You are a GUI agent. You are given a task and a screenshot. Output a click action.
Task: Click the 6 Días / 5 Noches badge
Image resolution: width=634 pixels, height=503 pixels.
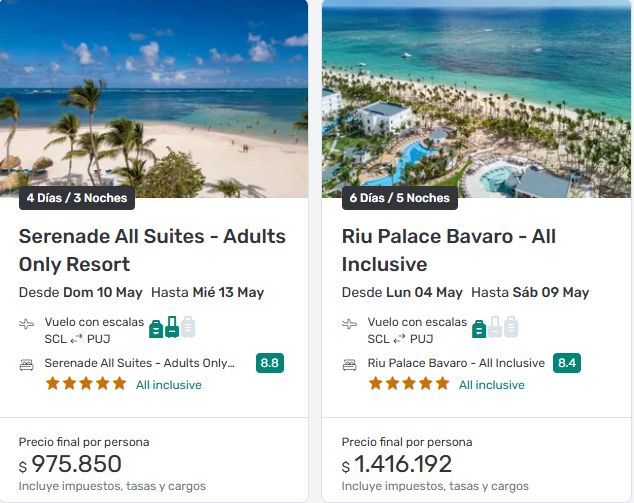(x=400, y=198)
